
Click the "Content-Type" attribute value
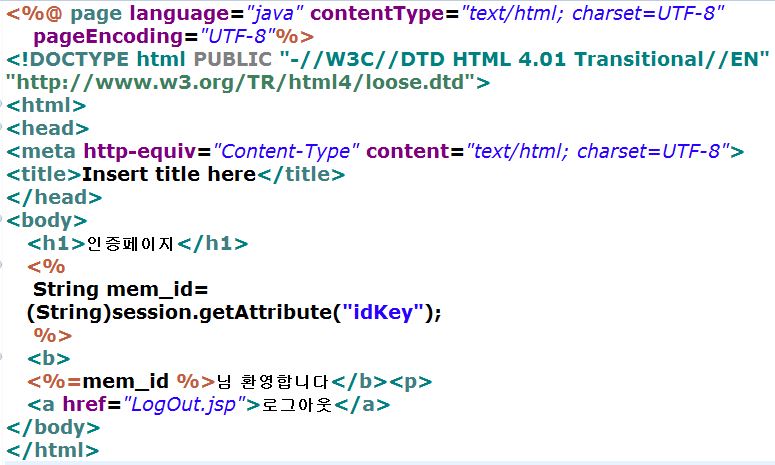(287, 151)
